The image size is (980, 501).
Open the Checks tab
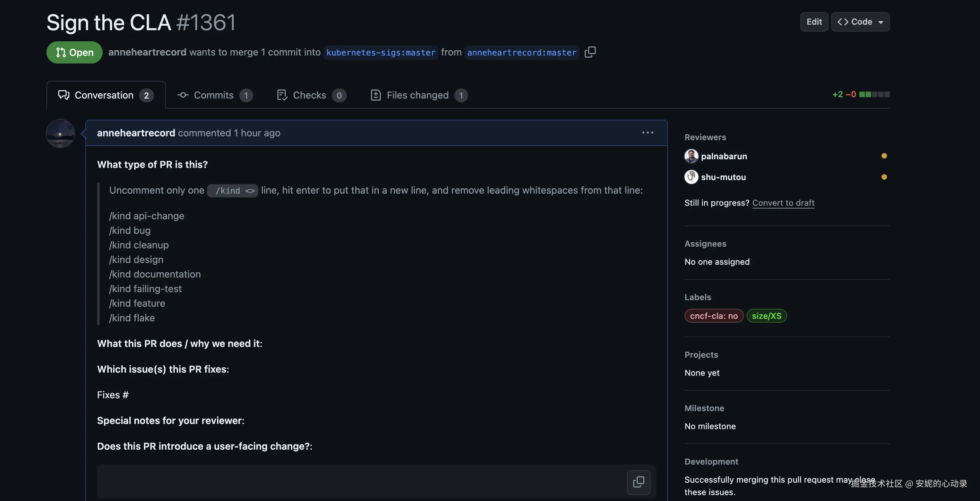(310, 95)
